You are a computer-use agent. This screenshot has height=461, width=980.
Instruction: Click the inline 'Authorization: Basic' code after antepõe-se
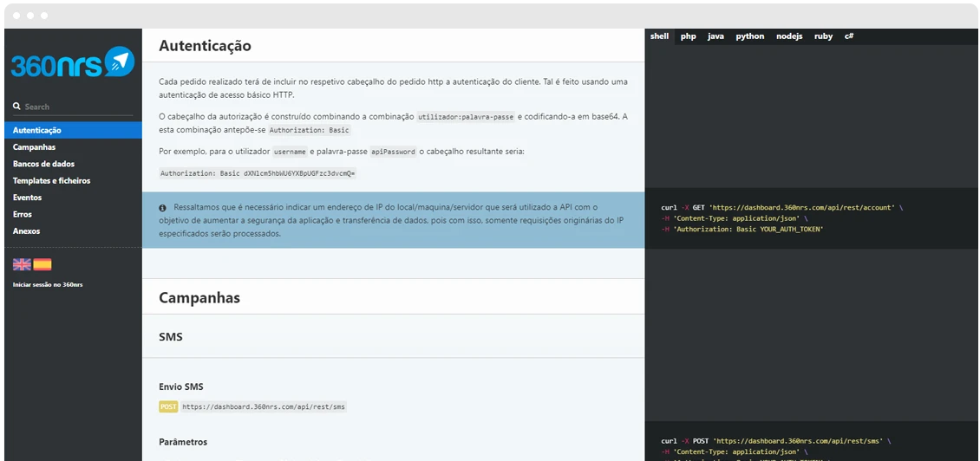tap(310, 131)
